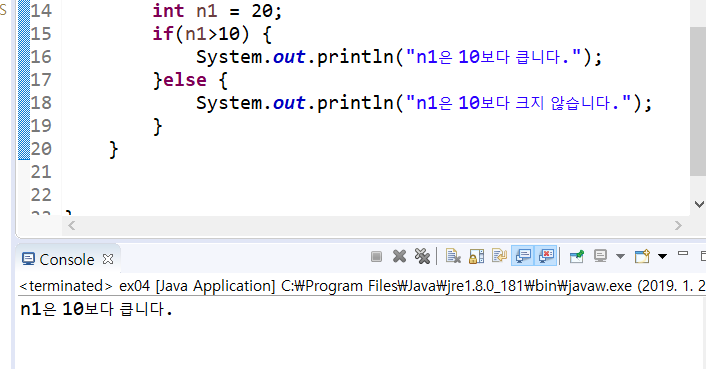Image resolution: width=706 pixels, height=369 pixels.
Task: Click the string "n1은 10보다 크지 않습니다." on line 18
Action: click(518, 103)
